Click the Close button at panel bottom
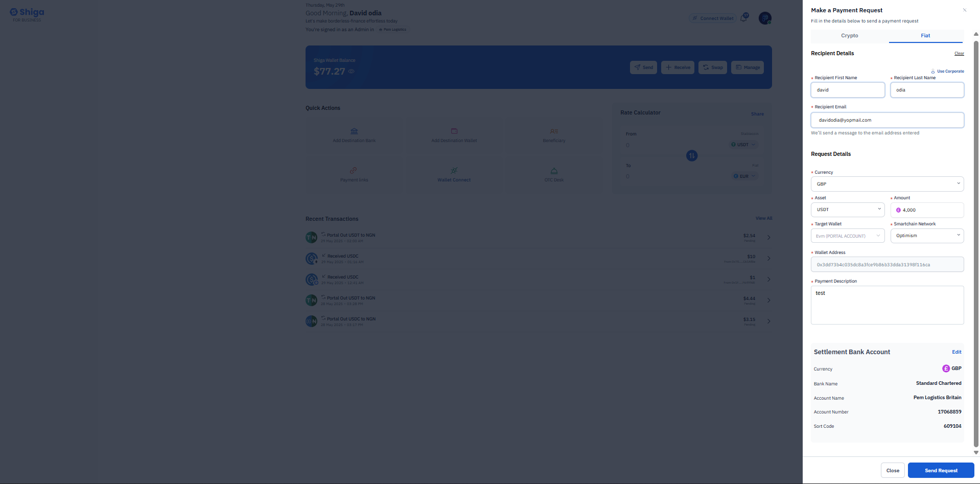 (x=893, y=471)
